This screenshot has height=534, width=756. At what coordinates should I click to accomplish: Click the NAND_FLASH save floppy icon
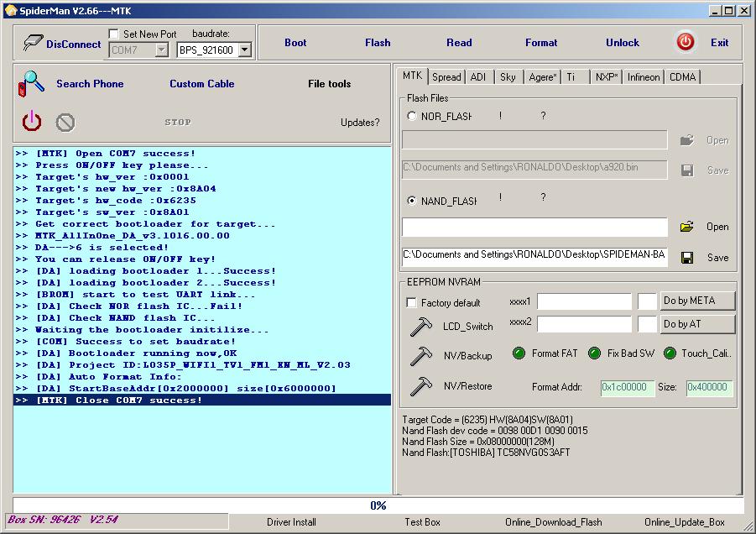pyautogui.click(x=687, y=258)
